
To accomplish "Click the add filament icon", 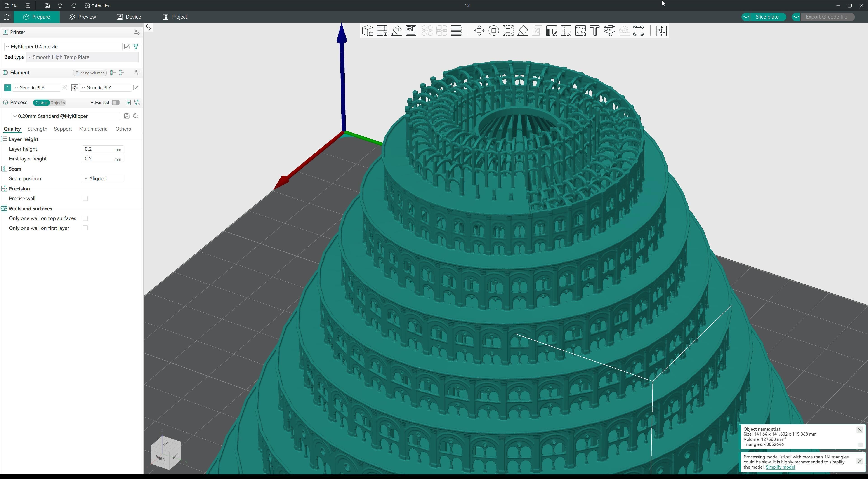I will (122, 73).
